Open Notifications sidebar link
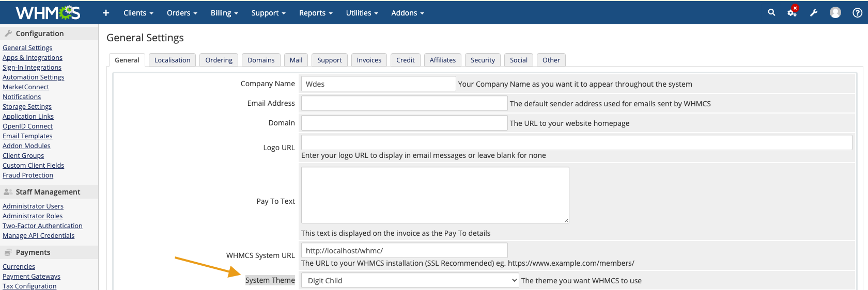 (22, 96)
